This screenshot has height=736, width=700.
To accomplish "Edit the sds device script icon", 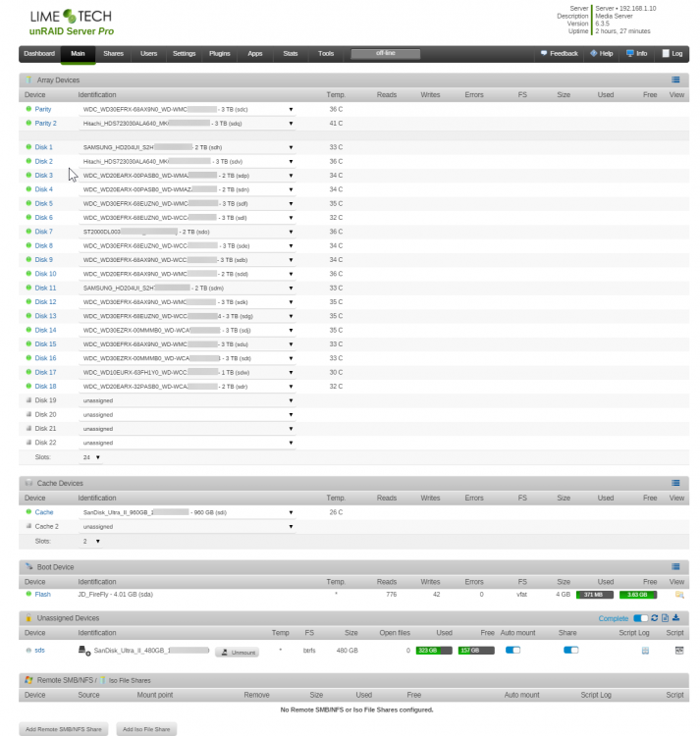I will click(x=678, y=651).
